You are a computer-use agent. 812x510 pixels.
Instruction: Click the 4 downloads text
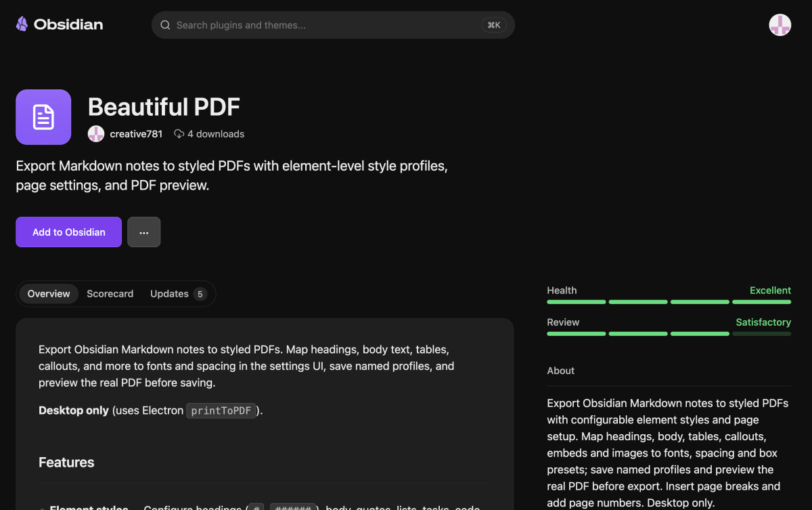tap(216, 134)
